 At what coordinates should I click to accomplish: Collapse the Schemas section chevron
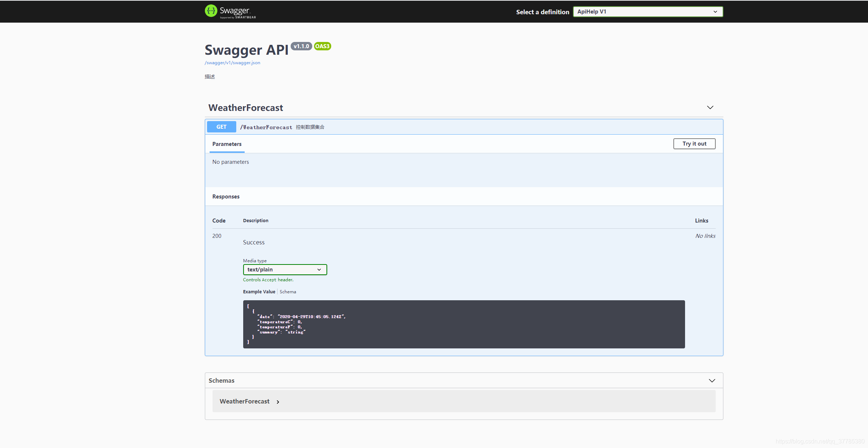coord(712,381)
